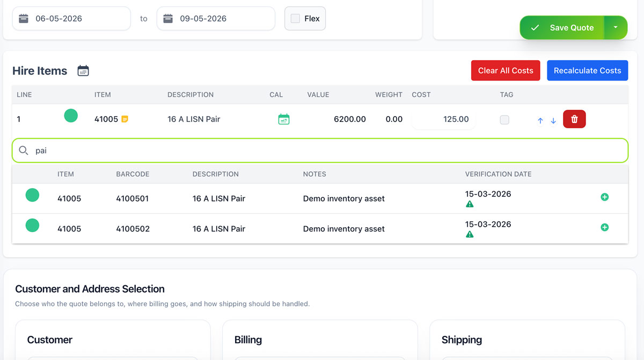Click the NOTES column header

point(314,174)
